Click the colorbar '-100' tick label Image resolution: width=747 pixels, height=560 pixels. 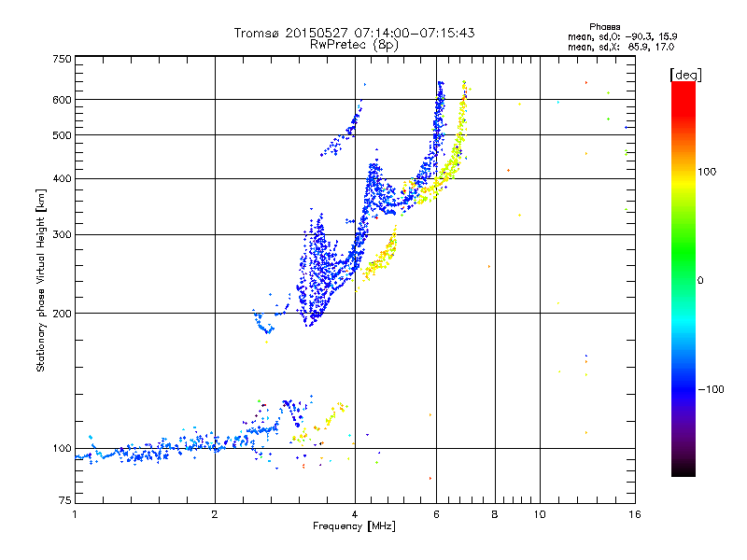pyautogui.click(x=711, y=389)
